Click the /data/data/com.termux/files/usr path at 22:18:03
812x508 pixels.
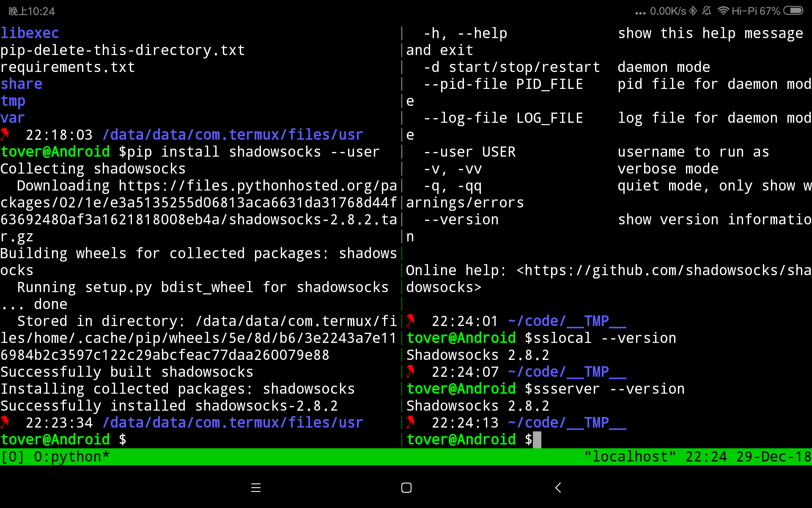233,135
